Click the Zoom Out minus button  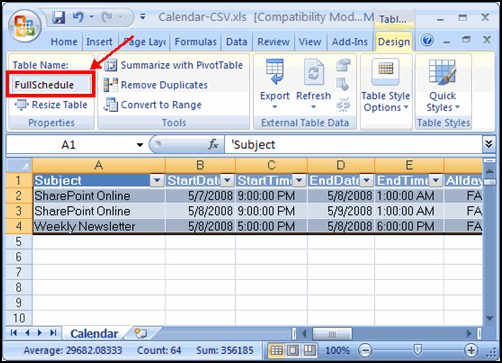[366, 350]
